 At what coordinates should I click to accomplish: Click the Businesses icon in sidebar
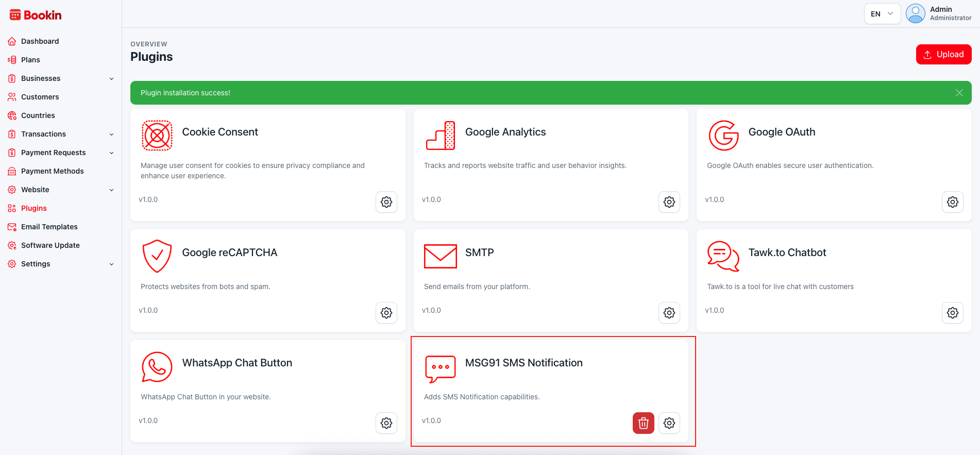click(12, 78)
